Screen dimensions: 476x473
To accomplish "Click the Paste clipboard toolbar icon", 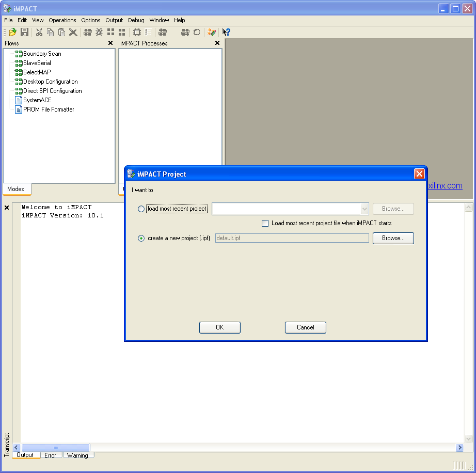I will (61, 32).
